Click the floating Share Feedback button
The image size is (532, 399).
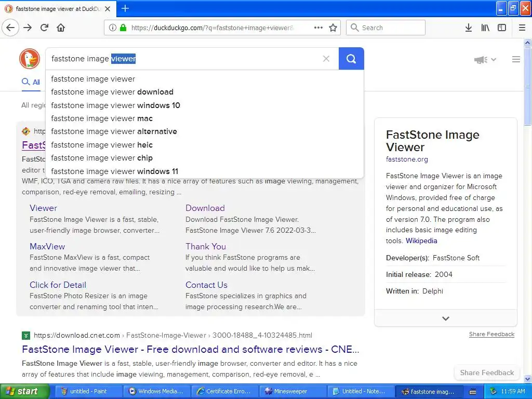[487, 373]
